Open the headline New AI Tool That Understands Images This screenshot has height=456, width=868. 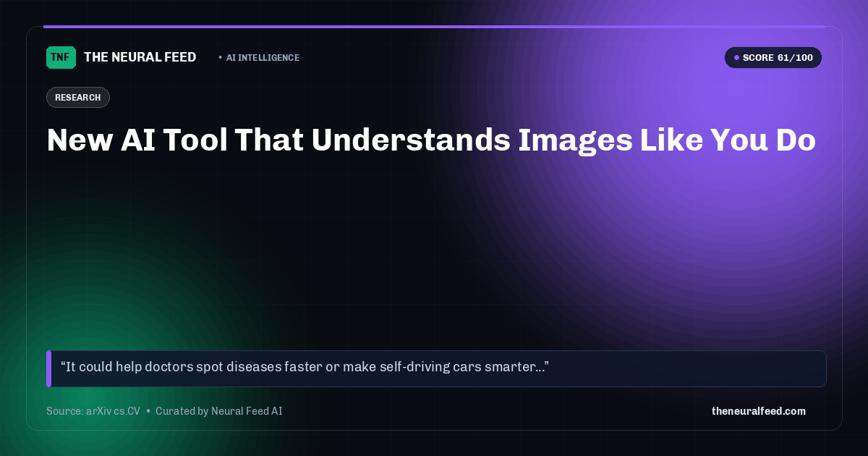(431, 140)
